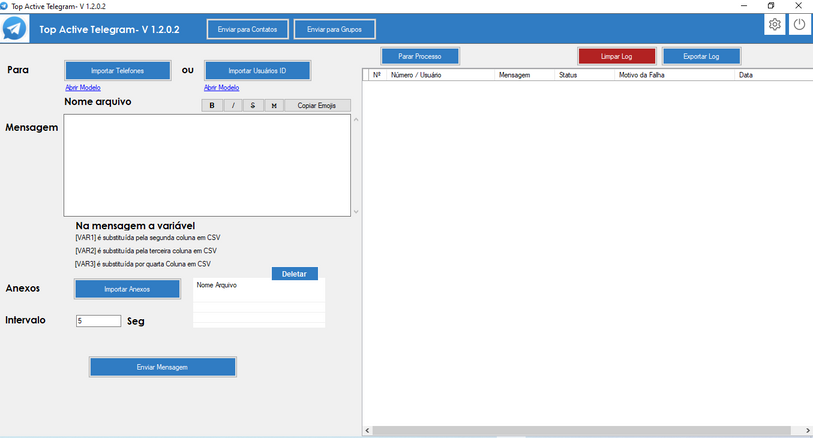Click the power logout icon

click(800, 24)
